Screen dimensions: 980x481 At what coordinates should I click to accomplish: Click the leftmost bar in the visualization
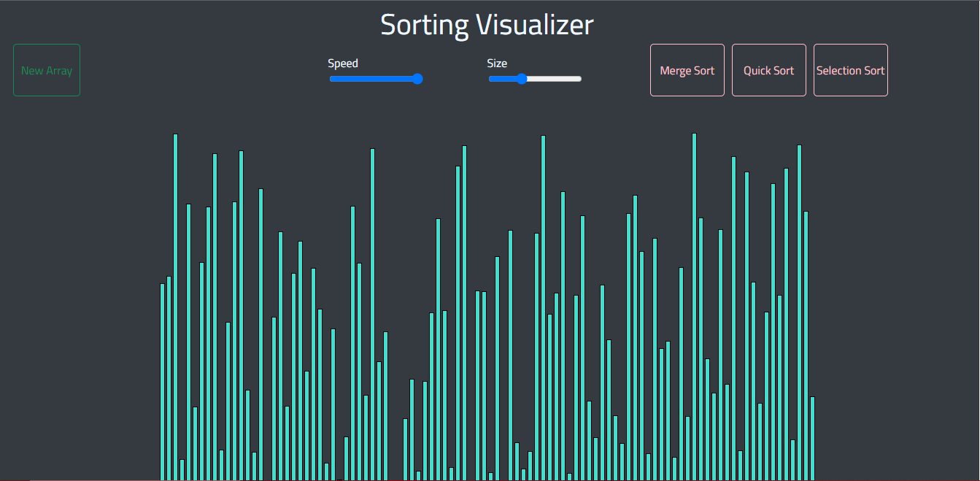point(162,365)
